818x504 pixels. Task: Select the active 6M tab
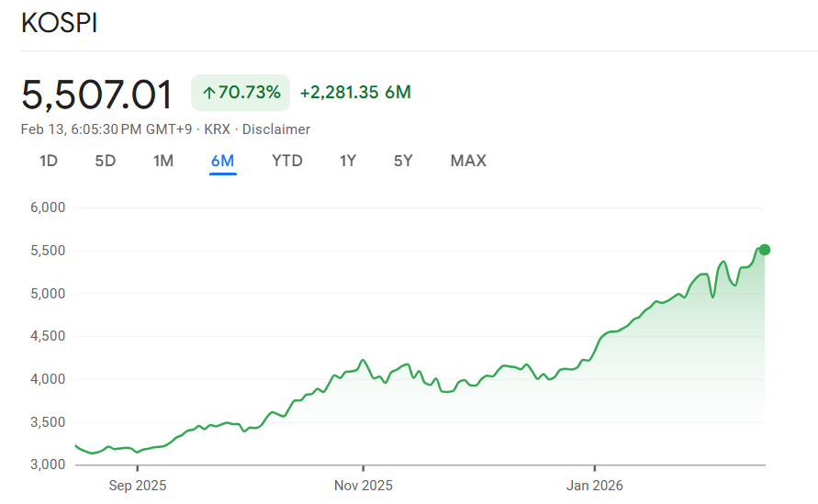tap(223, 161)
